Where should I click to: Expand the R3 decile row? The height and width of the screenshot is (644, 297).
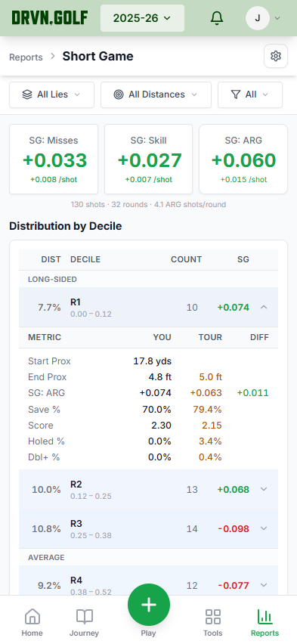[x=148, y=528]
